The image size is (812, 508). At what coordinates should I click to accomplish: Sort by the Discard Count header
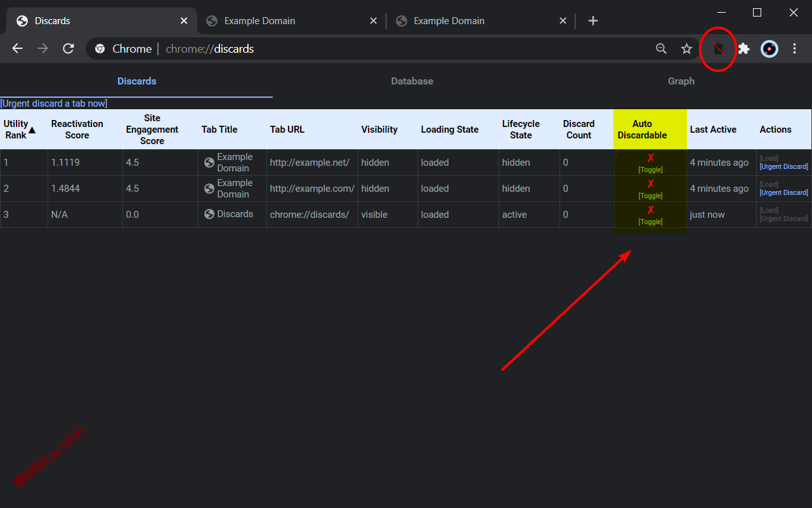point(587,130)
